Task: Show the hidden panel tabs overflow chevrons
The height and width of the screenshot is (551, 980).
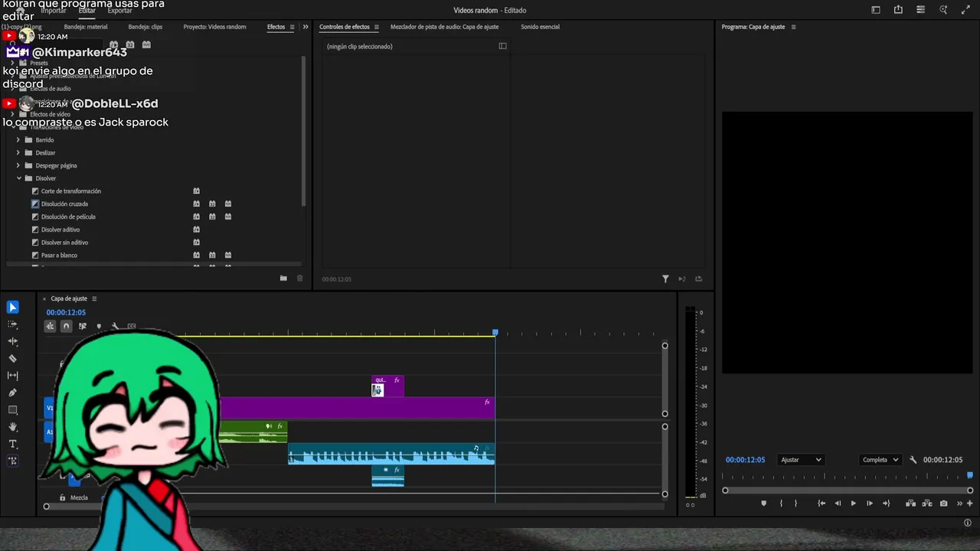Action: pyautogui.click(x=305, y=27)
